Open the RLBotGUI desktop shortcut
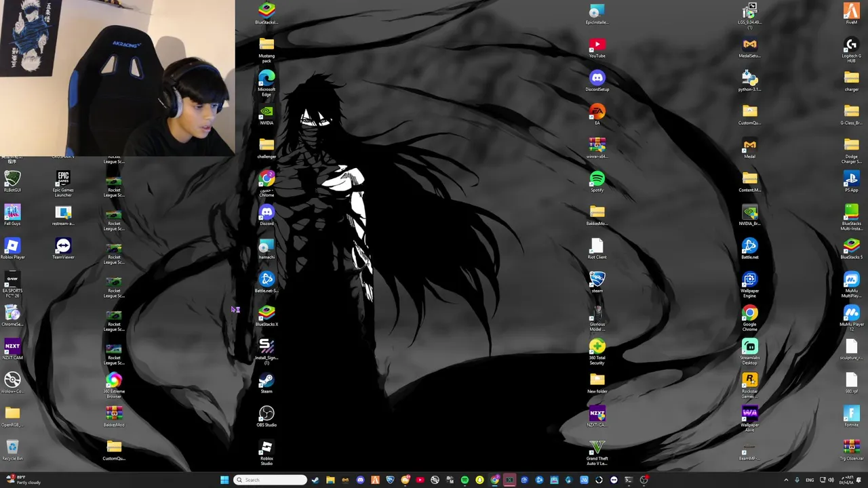 click(x=12, y=181)
